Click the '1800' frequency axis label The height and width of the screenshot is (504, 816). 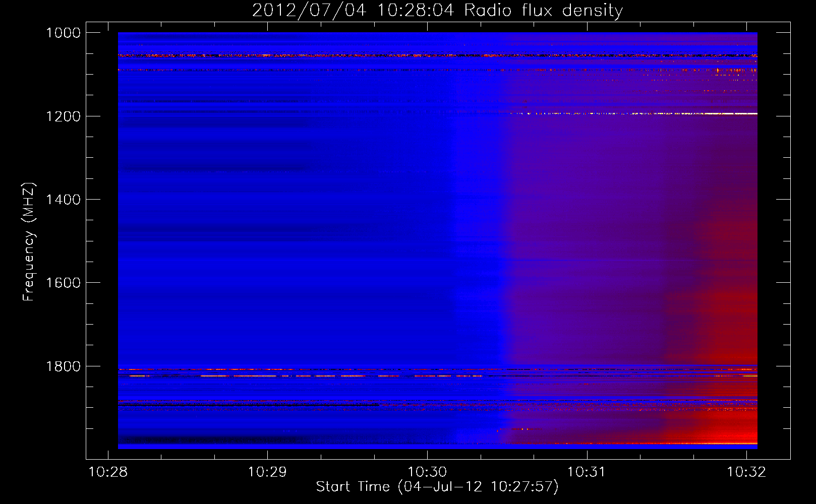coord(63,366)
